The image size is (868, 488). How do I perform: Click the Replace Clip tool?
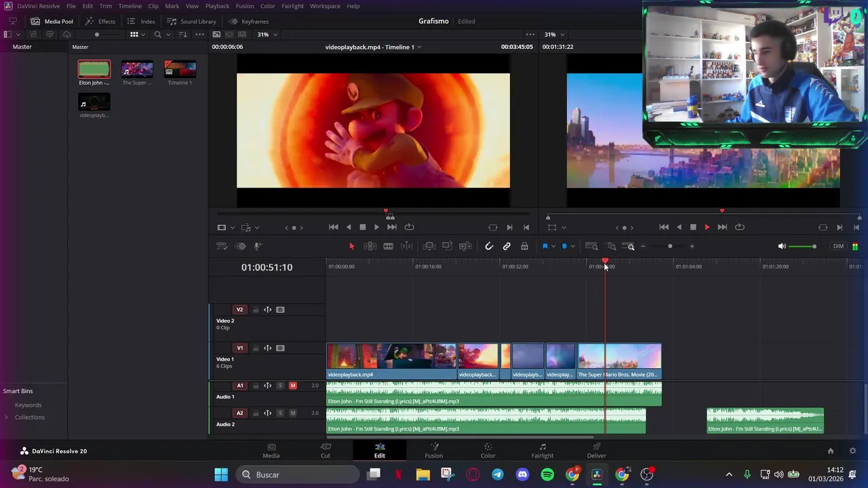(x=465, y=246)
